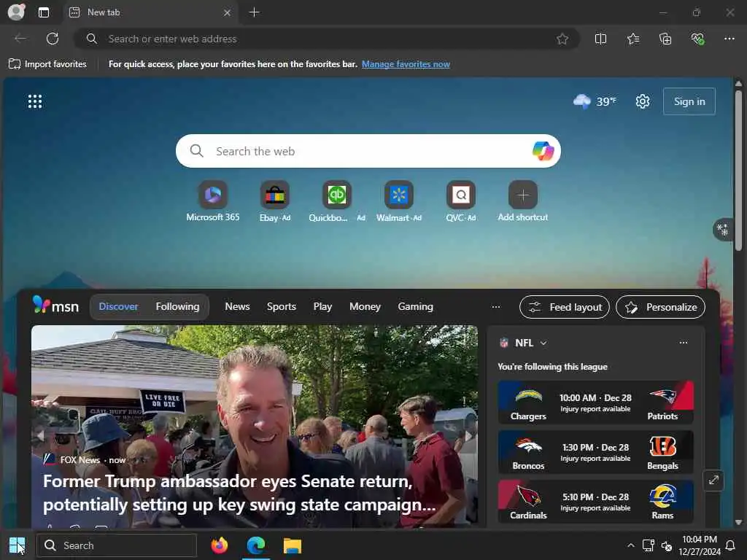Click the address bar field

click(x=326, y=39)
